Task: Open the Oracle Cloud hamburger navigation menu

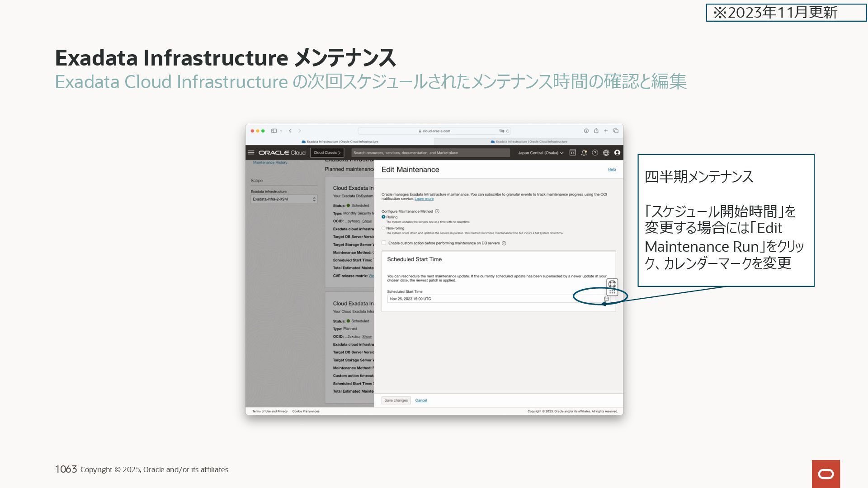Action: [251, 153]
